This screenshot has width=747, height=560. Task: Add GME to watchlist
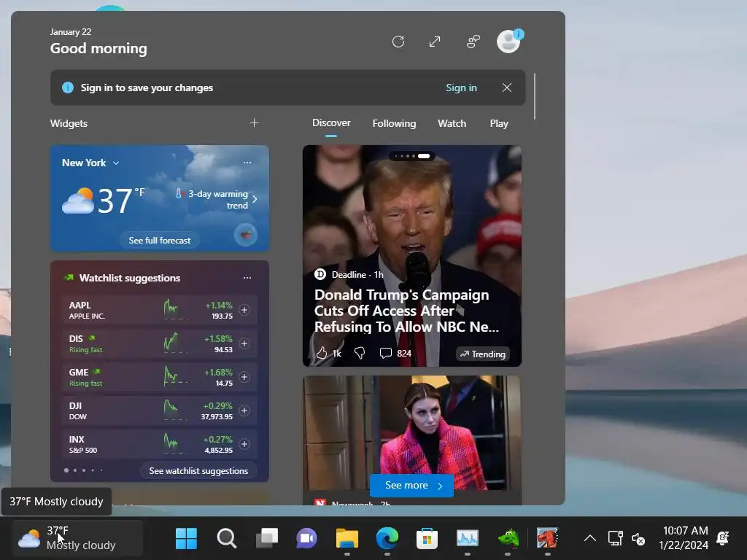pos(244,377)
